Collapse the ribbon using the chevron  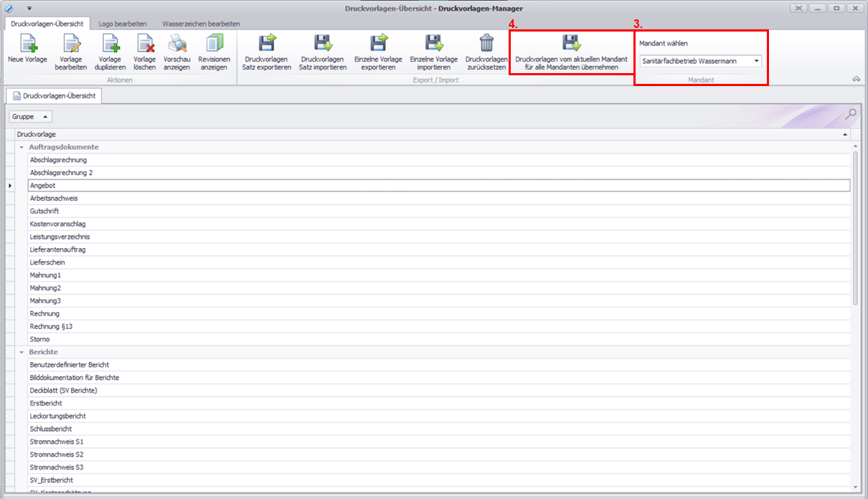pyautogui.click(x=856, y=79)
